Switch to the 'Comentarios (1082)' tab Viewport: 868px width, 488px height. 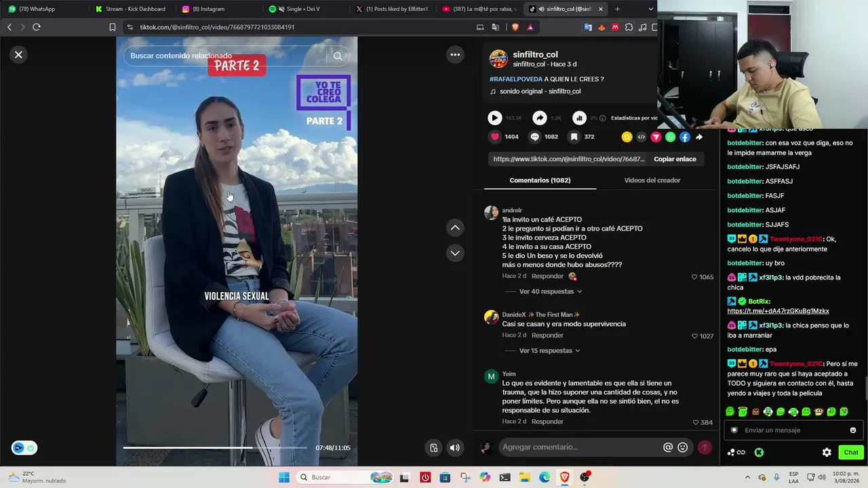pos(540,180)
